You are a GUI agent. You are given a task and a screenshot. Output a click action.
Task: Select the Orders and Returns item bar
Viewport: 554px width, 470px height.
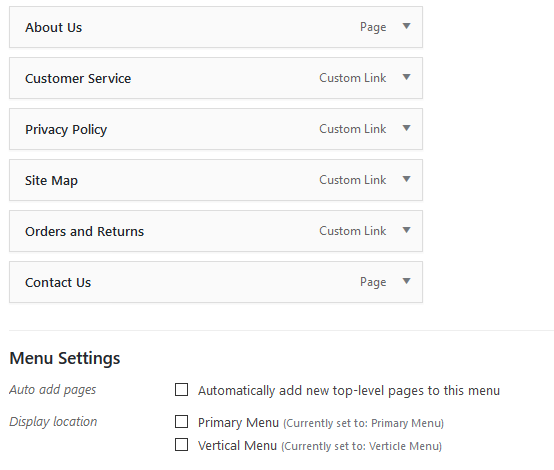click(216, 231)
